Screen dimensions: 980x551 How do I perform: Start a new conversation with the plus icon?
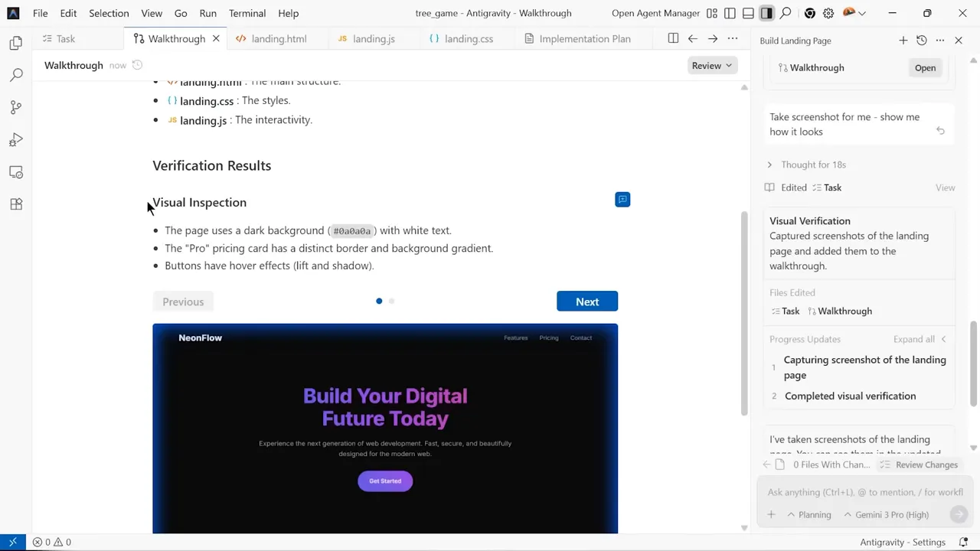point(903,41)
